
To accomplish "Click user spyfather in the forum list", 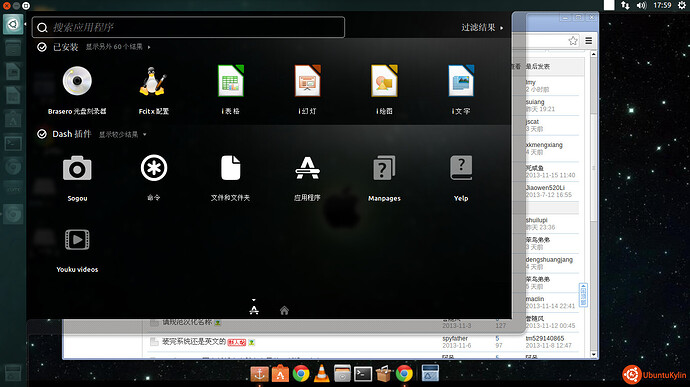I will click(x=455, y=338).
